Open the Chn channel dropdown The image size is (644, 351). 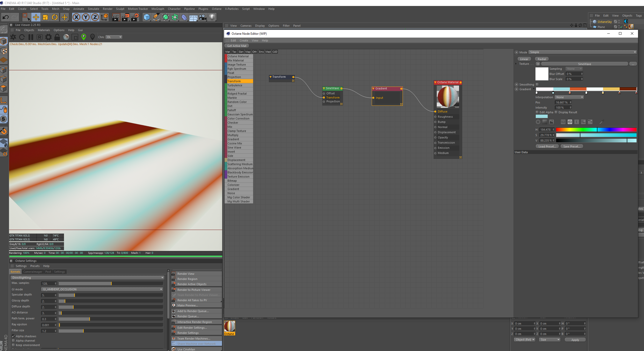(114, 37)
